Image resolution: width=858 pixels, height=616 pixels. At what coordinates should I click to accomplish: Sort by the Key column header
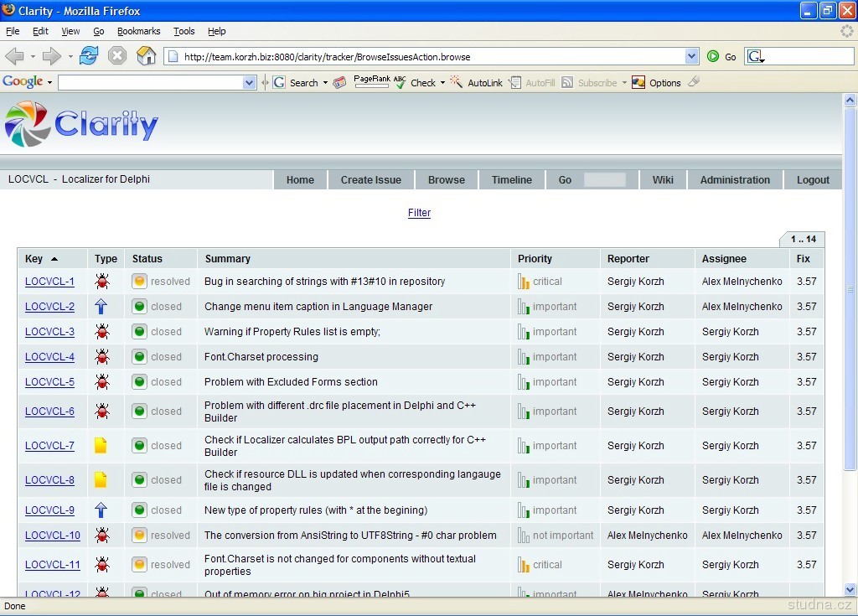[34, 259]
